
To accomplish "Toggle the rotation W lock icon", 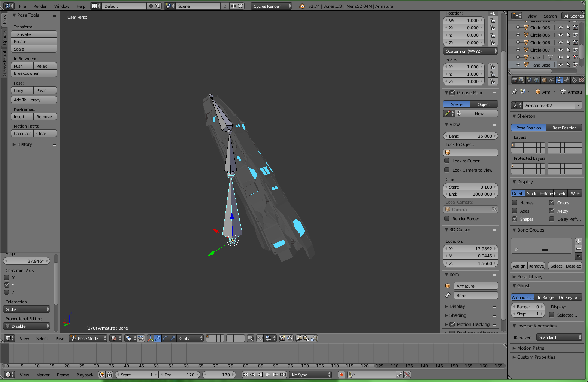I will [x=493, y=21].
